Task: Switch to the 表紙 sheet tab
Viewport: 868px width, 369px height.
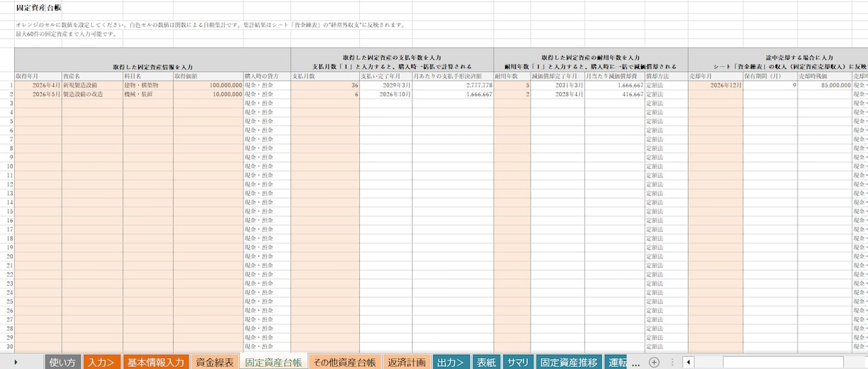Action: point(486,362)
